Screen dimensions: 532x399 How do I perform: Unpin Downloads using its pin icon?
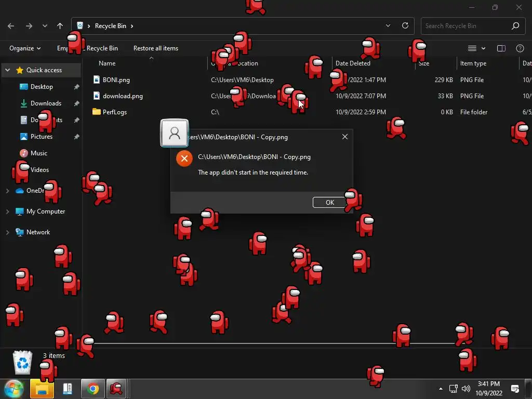(x=77, y=103)
